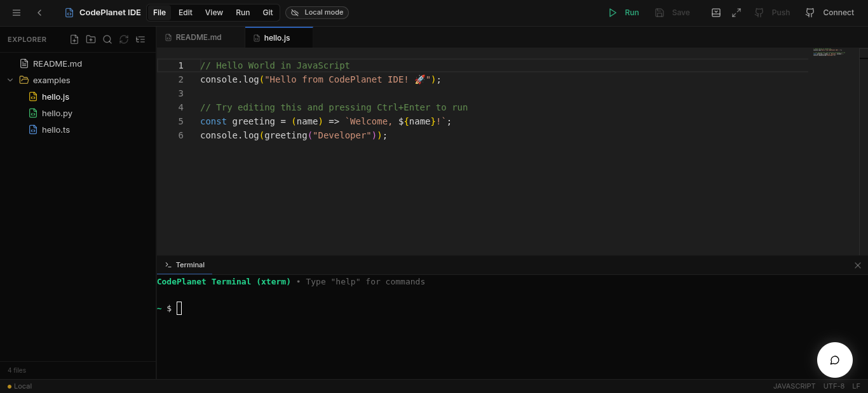Open the floating chat bubble
Viewport: 868px width, 393px height.
coord(835,360)
